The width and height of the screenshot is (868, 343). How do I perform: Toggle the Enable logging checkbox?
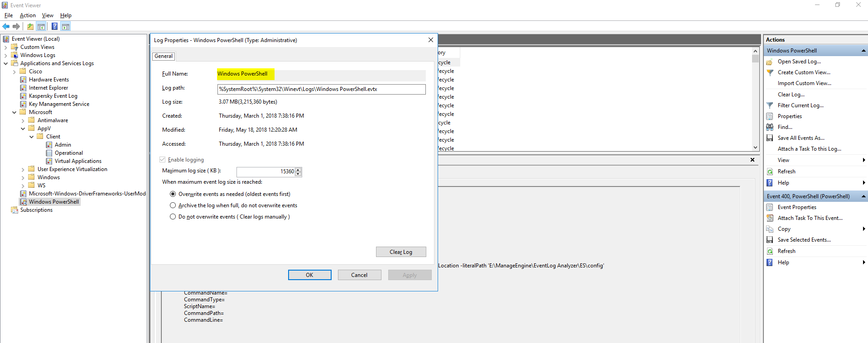pyautogui.click(x=162, y=160)
